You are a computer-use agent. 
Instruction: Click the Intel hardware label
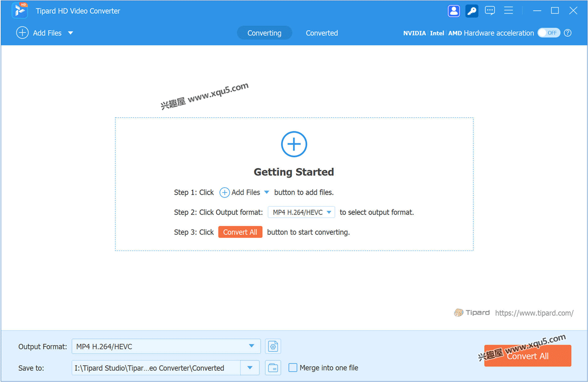(x=437, y=33)
